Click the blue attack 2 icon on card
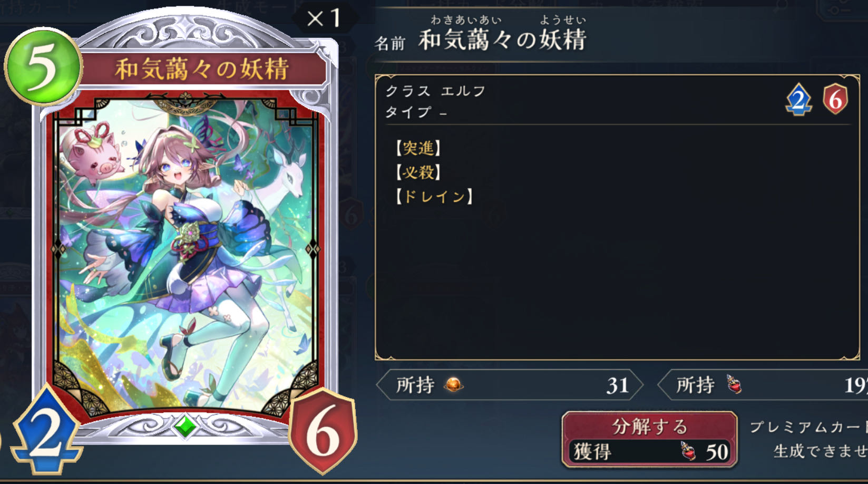This screenshot has height=484, width=868. [x=46, y=431]
